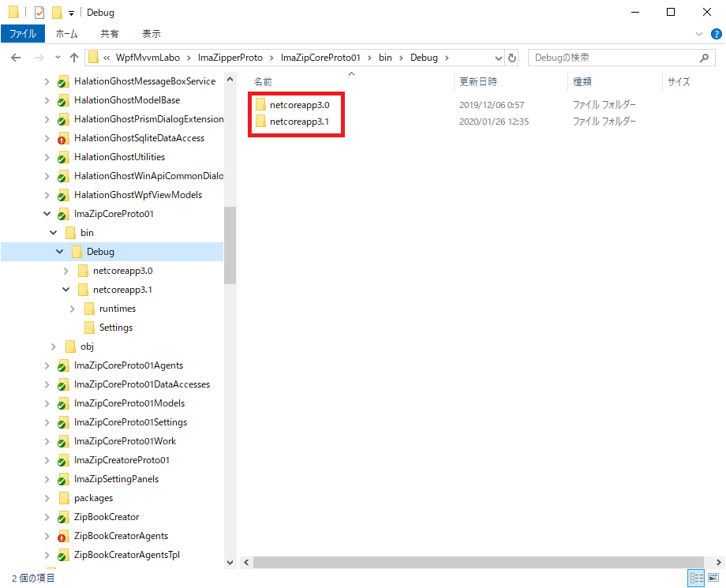Switch to details view layout icon
726x588 pixels.
[x=696, y=578]
